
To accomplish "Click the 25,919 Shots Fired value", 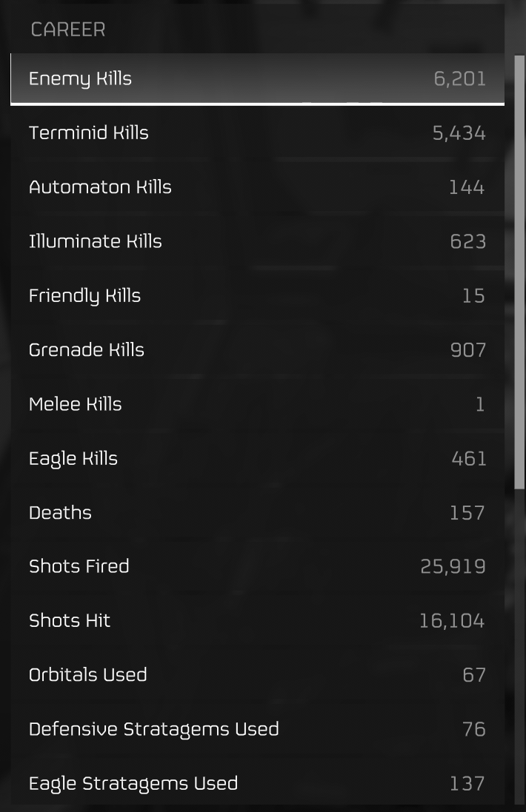I will coord(453,566).
